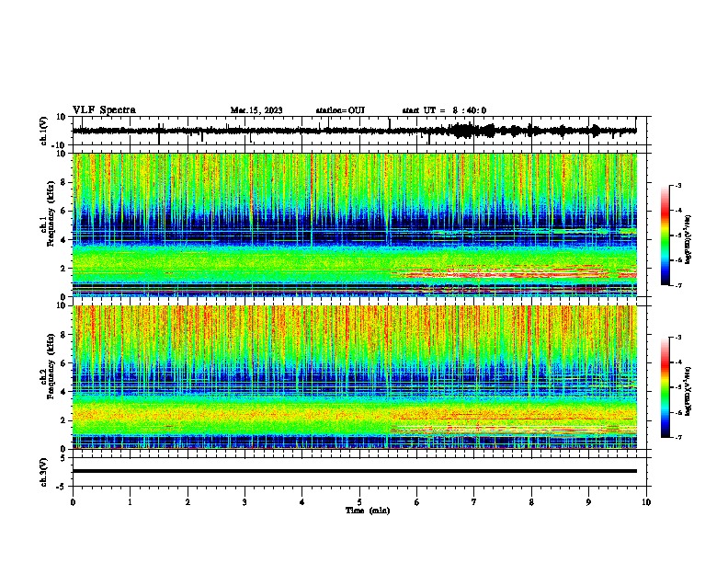Screen dimensions: 728x563
Task: Select the date text "Mar.15, 2023"
Action: pos(256,110)
